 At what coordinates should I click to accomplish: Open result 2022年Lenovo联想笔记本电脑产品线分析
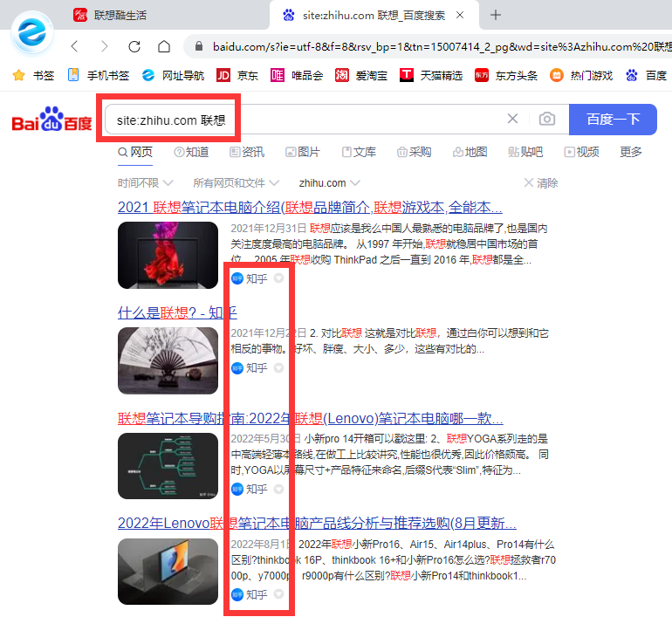[x=317, y=523]
